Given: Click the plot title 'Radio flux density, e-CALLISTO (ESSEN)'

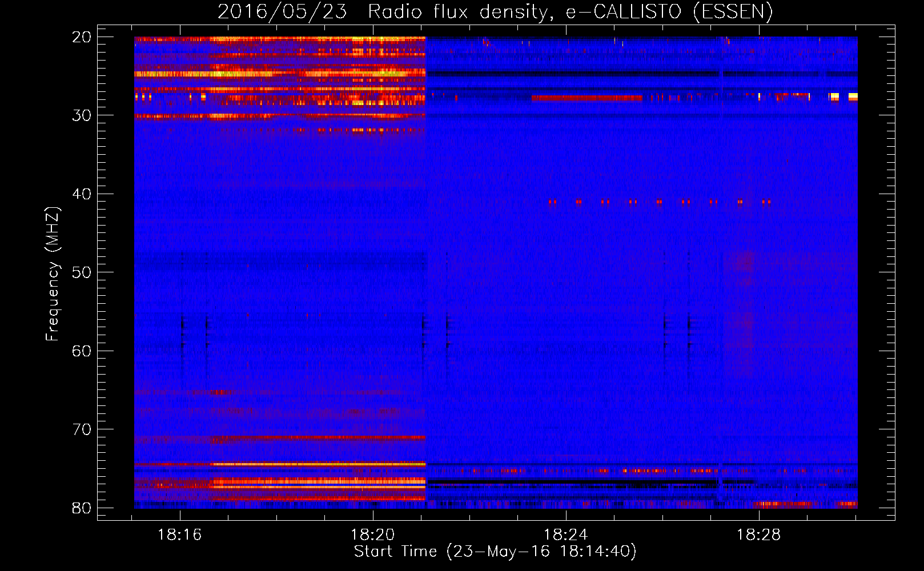Looking at the screenshot, I should [570, 12].
